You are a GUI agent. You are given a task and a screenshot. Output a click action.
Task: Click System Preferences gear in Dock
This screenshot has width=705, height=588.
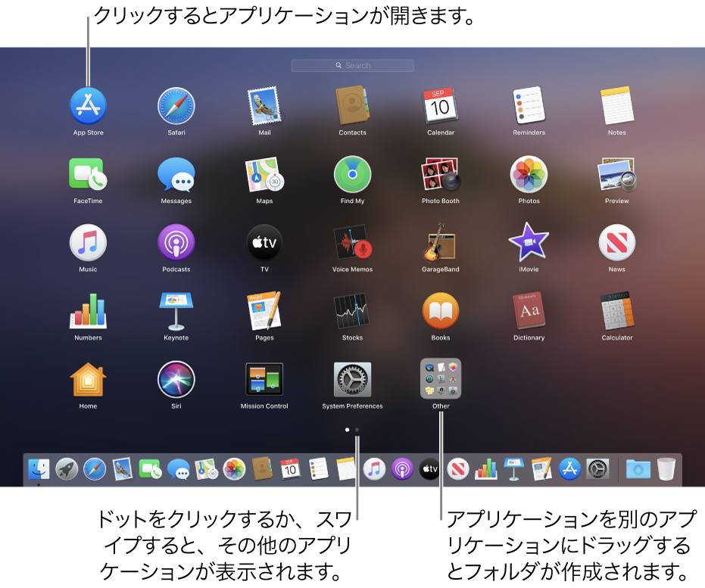(597, 469)
